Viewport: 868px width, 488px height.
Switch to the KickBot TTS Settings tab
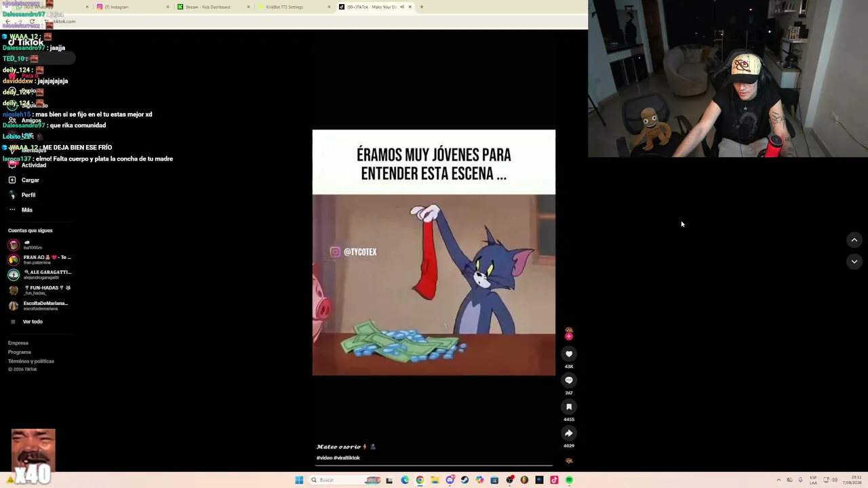click(294, 7)
